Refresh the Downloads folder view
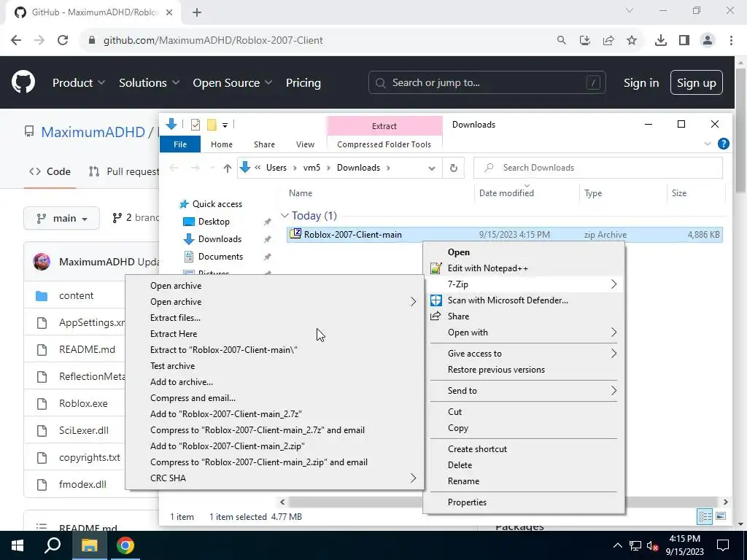The width and height of the screenshot is (747, 560). click(454, 168)
